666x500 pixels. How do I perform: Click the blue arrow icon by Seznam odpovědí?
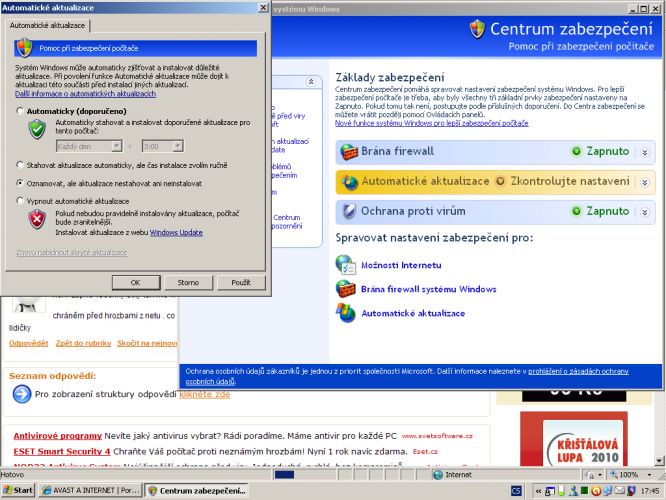click(x=22, y=394)
